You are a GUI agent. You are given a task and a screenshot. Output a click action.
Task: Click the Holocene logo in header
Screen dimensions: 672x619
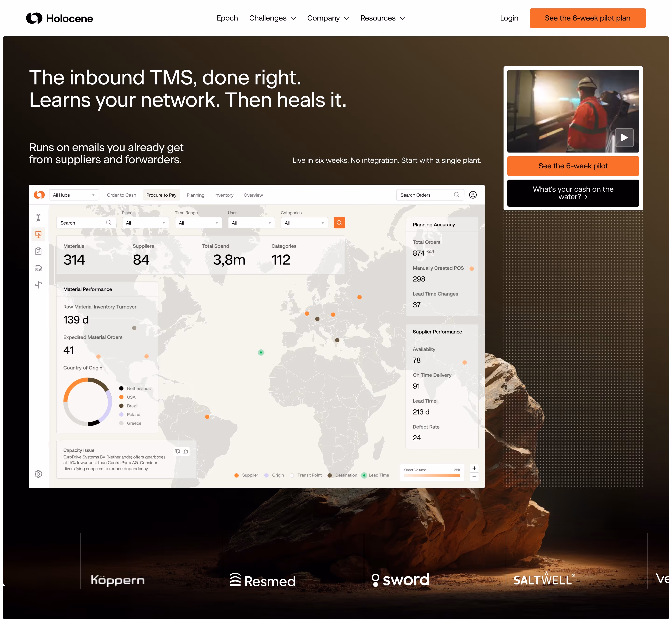pos(59,18)
